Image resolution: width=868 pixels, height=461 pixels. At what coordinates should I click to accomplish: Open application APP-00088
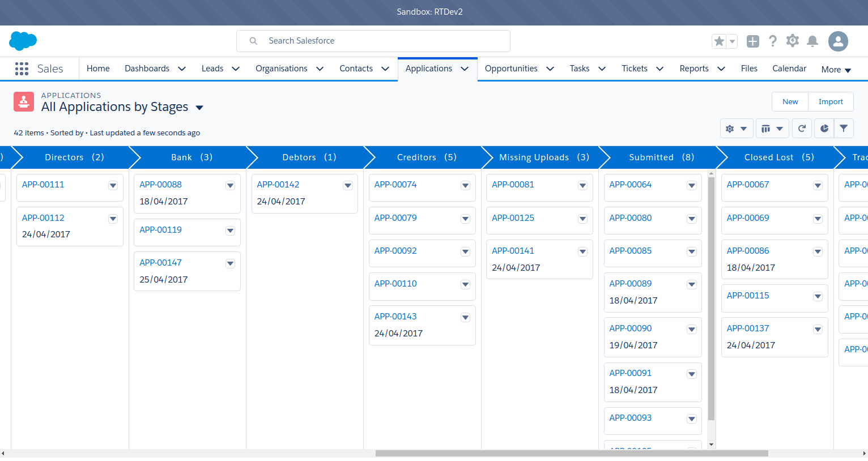tap(160, 185)
